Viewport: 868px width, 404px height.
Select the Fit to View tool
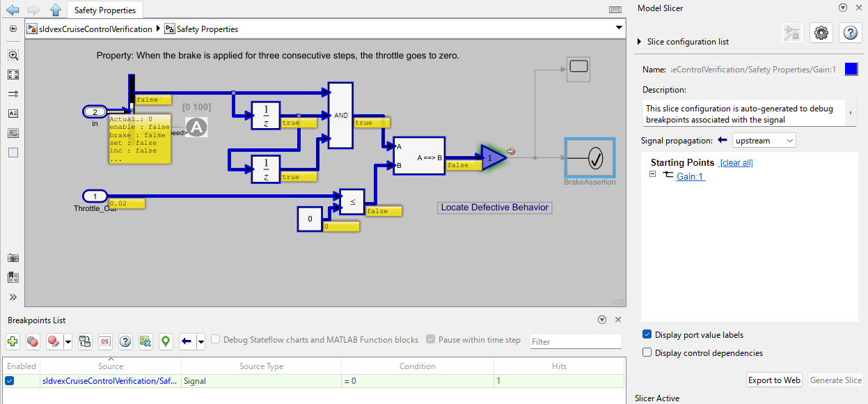pyautogui.click(x=13, y=75)
